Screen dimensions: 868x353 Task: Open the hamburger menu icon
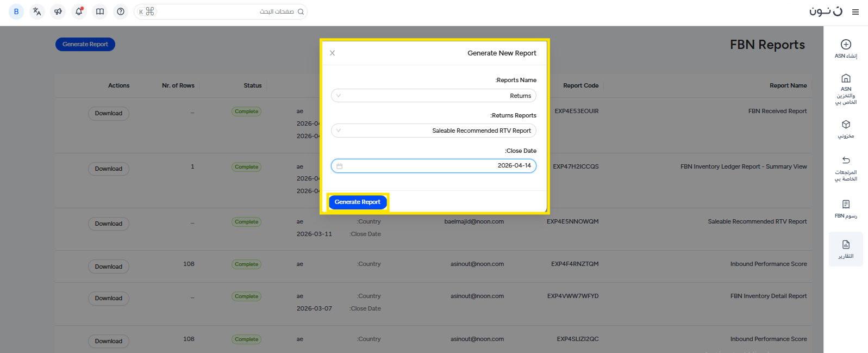pos(855,11)
